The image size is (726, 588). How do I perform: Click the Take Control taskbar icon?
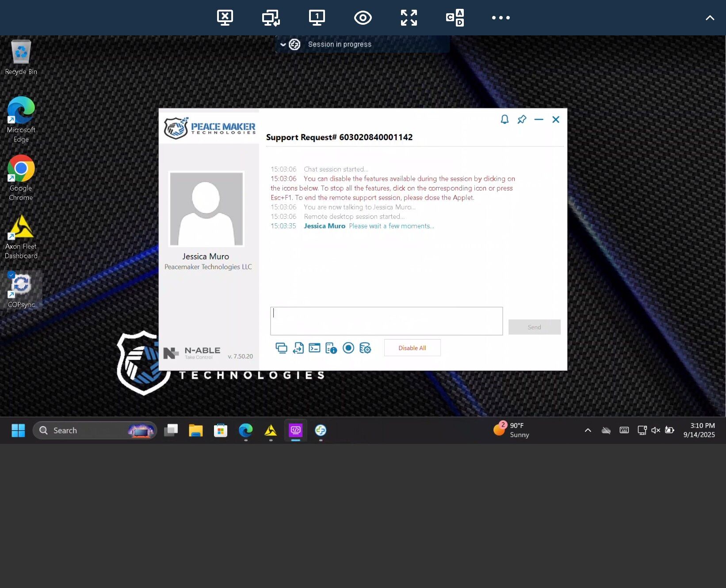click(x=321, y=430)
